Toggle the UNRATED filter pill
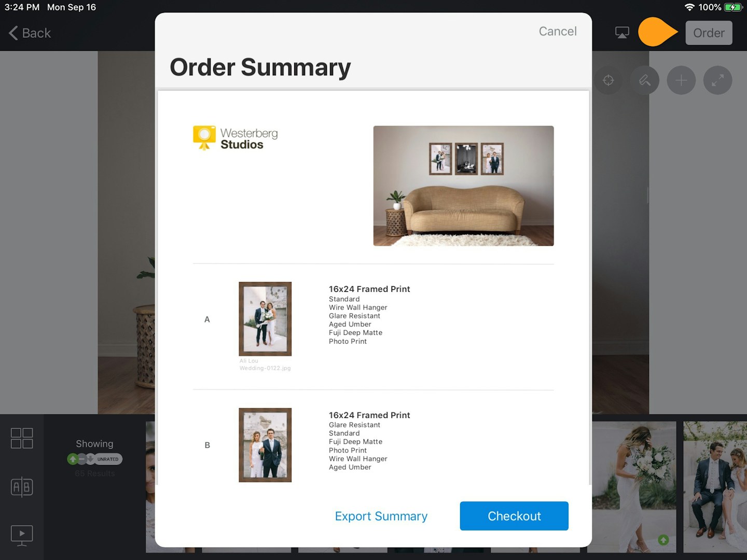747x560 pixels. (x=108, y=459)
